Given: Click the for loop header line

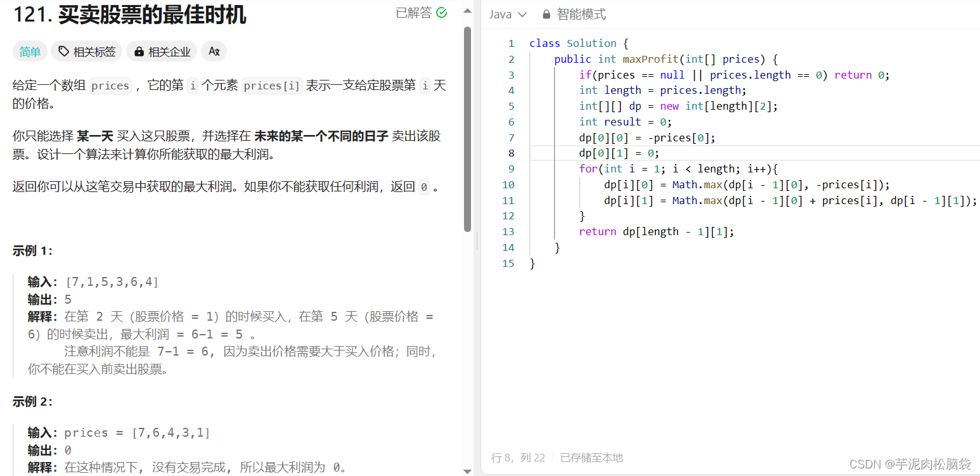Looking at the screenshot, I should tap(678, 169).
